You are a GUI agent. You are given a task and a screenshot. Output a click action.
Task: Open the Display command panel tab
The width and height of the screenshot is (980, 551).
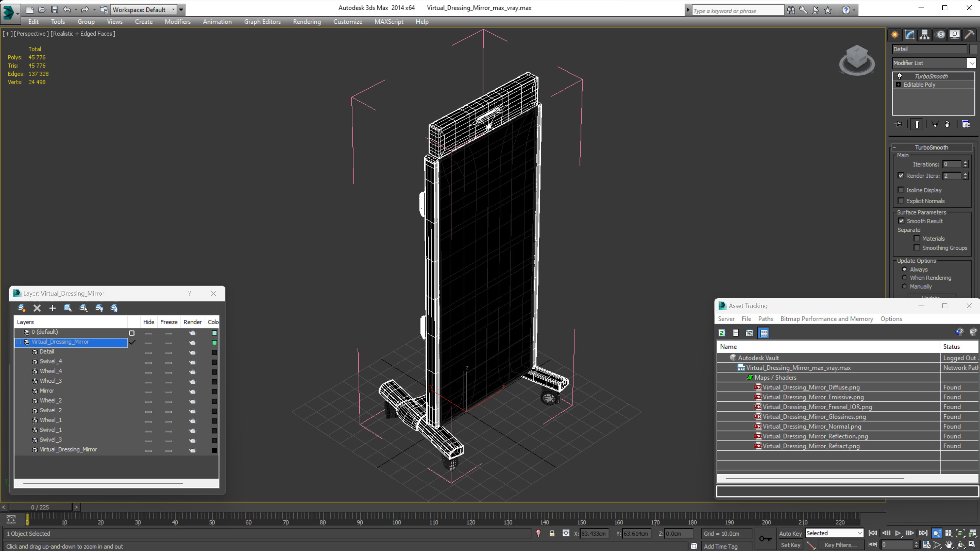tap(955, 35)
